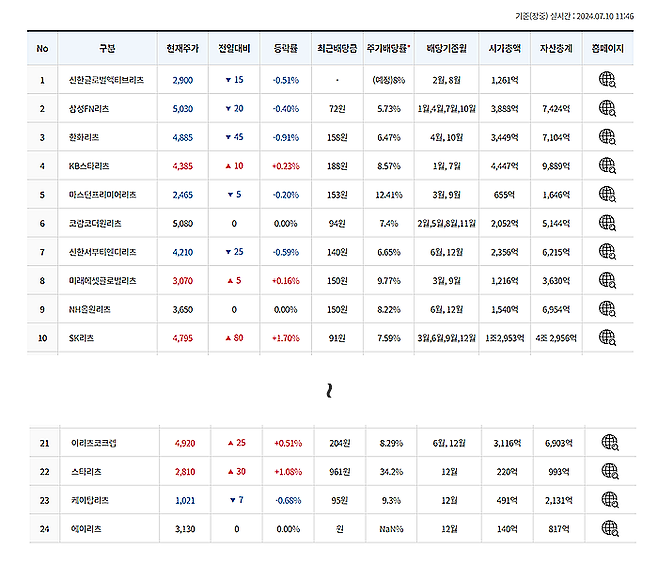
Task: Click NH올원리츠 homepage globe icon
Action: [607, 309]
